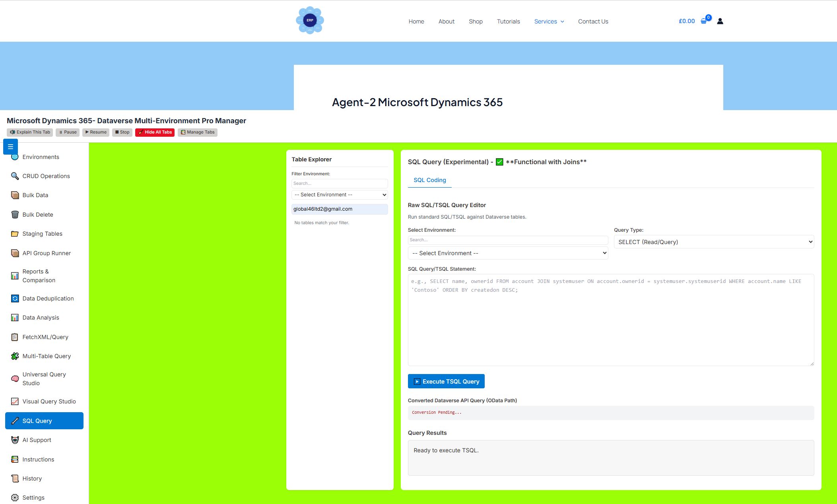
Task: Open the Query Type dropdown
Action: pyautogui.click(x=713, y=242)
